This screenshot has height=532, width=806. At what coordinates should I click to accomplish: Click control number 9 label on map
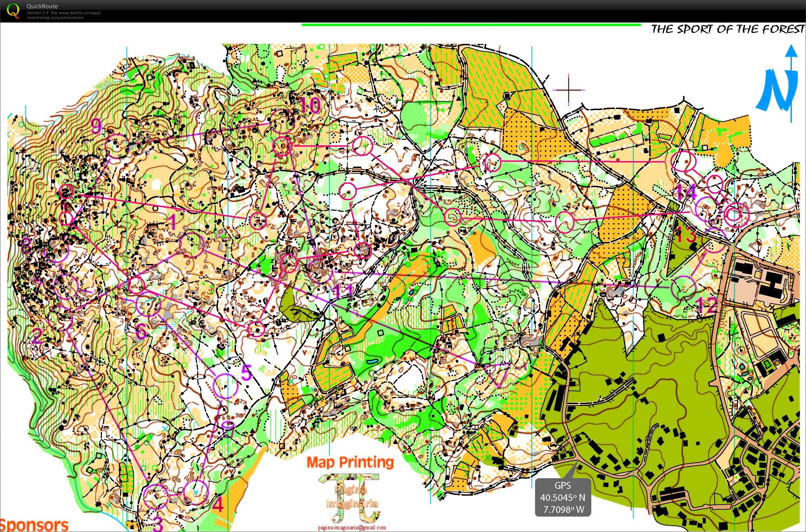(x=97, y=126)
